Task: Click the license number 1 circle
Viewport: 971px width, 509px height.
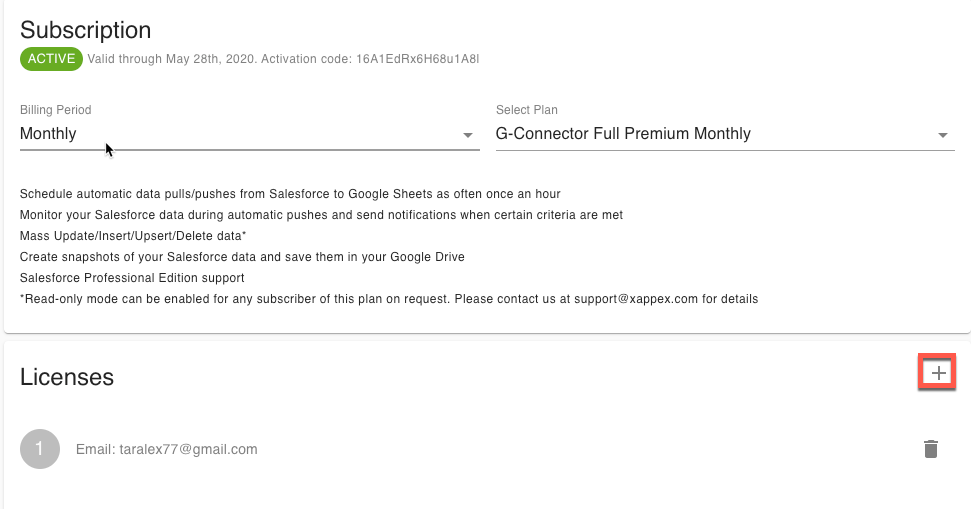Action: [40, 449]
